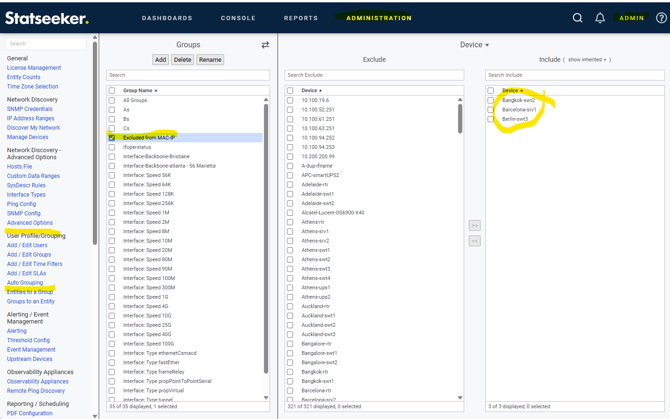Click the Statseeker logo
The image size is (670, 419).
(x=46, y=18)
